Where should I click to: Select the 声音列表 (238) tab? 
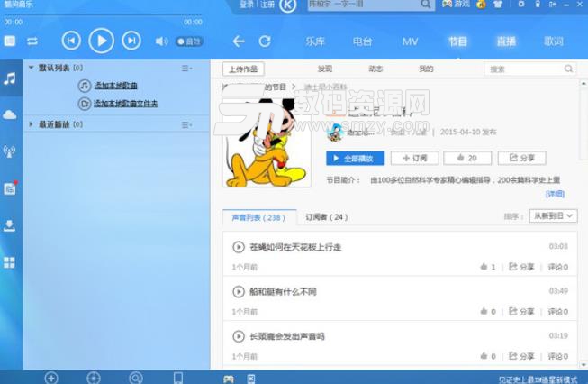(258, 217)
